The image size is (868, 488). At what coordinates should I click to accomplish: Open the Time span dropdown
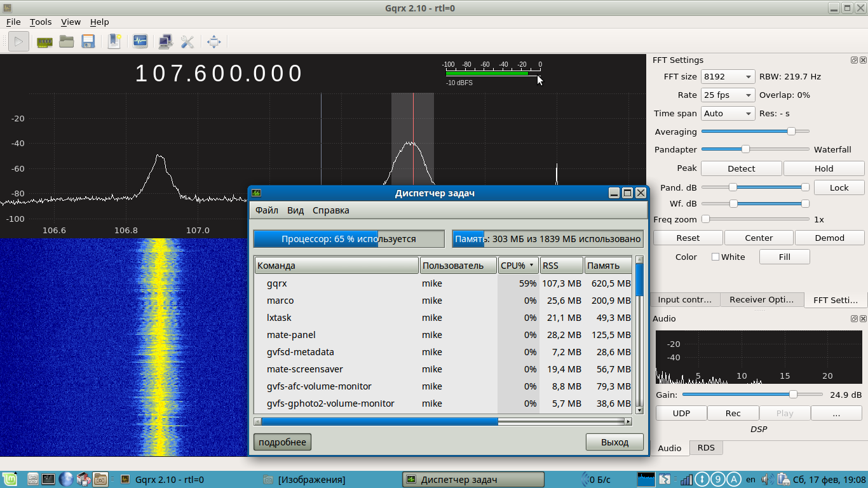[x=727, y=113]
